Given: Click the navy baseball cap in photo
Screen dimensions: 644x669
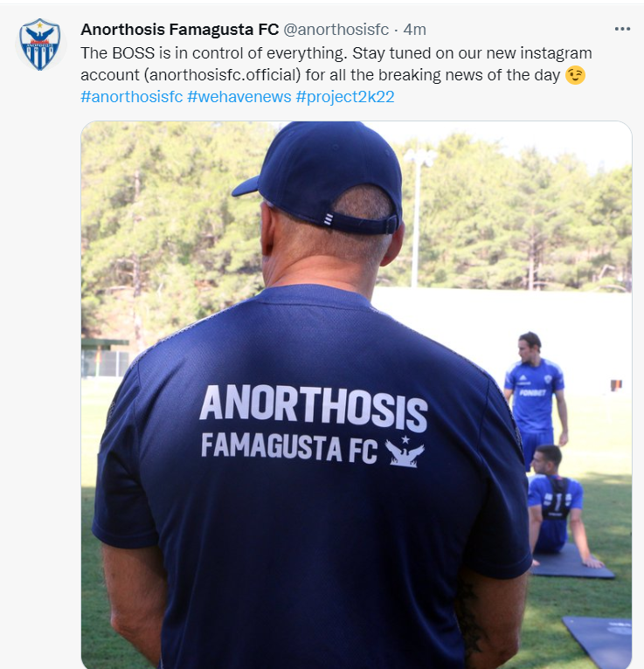Looking at the screenshot, I should pyautogui.click(x=323, y=176).
